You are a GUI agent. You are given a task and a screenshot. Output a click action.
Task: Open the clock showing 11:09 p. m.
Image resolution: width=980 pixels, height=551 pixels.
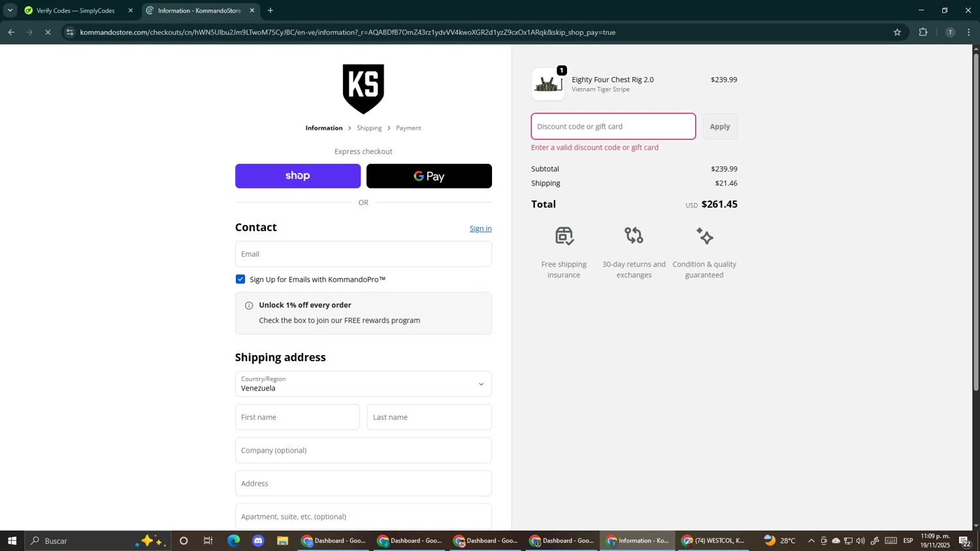pyautogui.click(x=935, y=541)
